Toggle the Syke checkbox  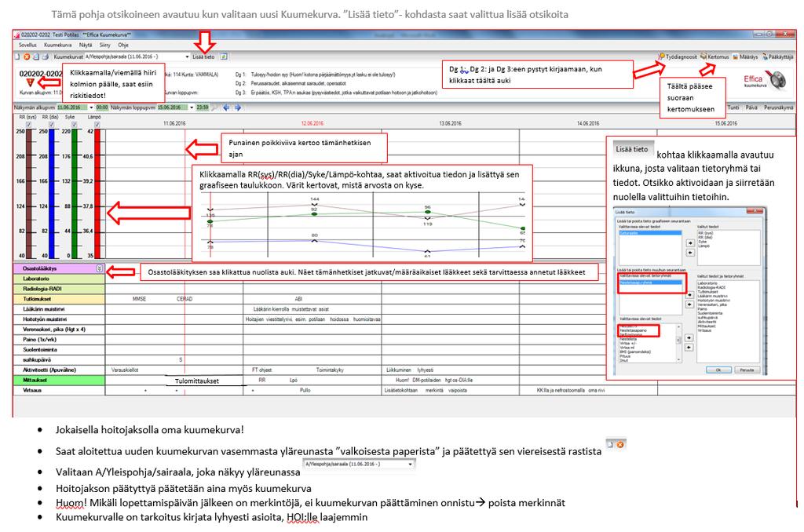(75, 125)
